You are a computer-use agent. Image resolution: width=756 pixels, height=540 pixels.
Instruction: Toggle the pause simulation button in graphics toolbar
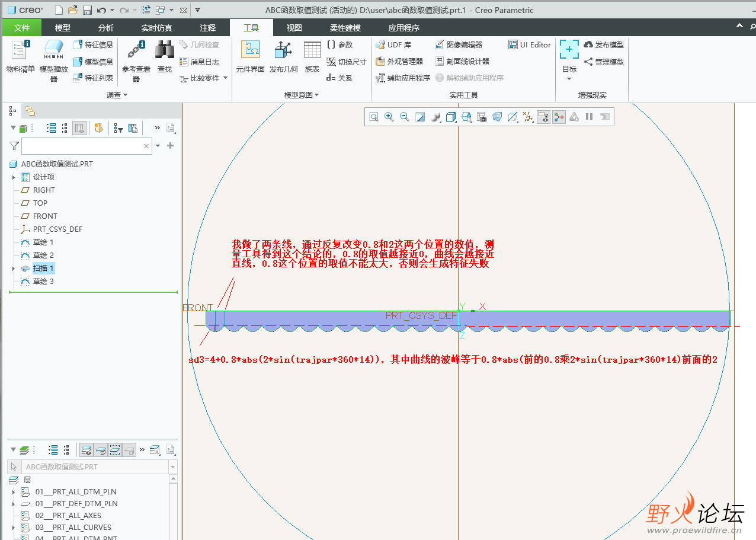[590, 117]
